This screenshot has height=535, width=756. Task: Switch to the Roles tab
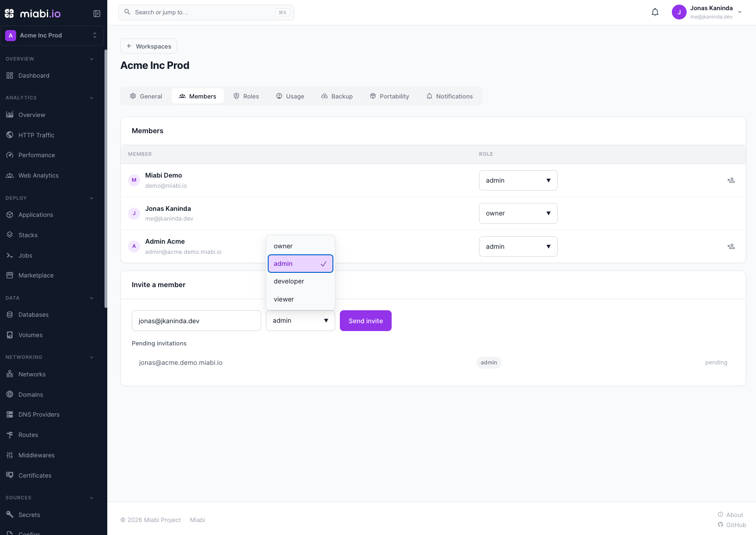[246, 96]
